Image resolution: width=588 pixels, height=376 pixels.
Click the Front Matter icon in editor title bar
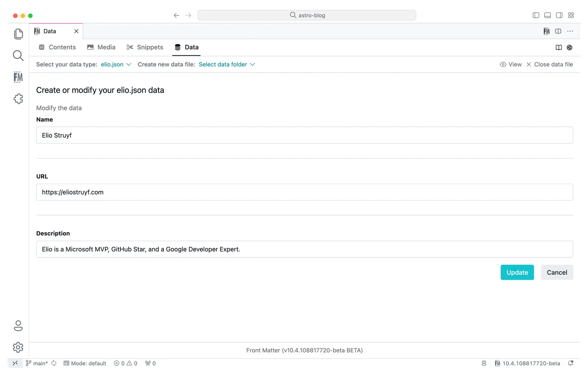click(546, 31)
